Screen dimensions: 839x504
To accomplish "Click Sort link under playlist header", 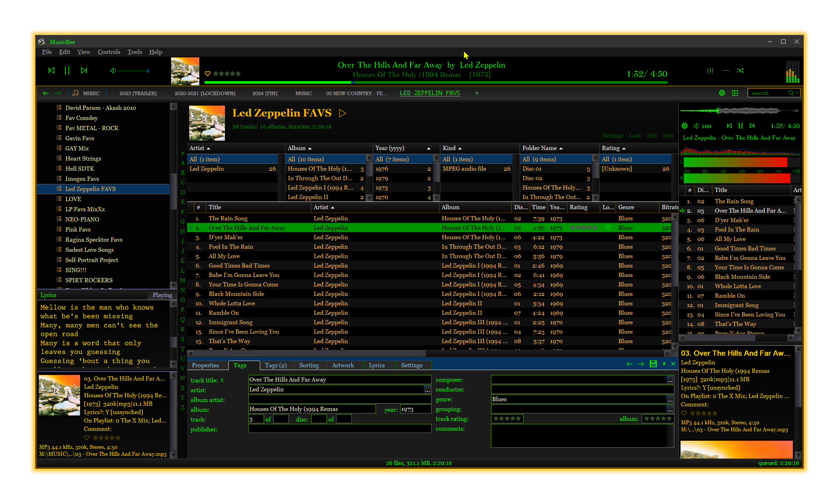I will coord(668,136).
